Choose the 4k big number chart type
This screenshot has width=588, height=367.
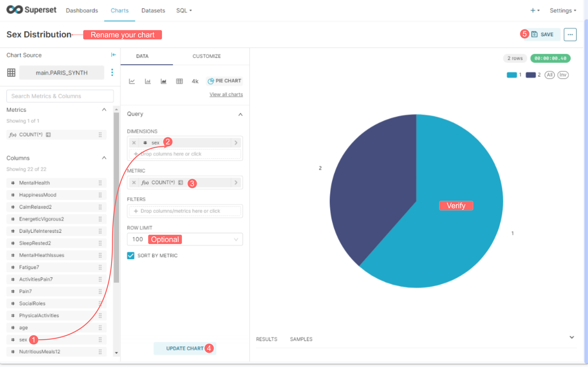(195, 81)
